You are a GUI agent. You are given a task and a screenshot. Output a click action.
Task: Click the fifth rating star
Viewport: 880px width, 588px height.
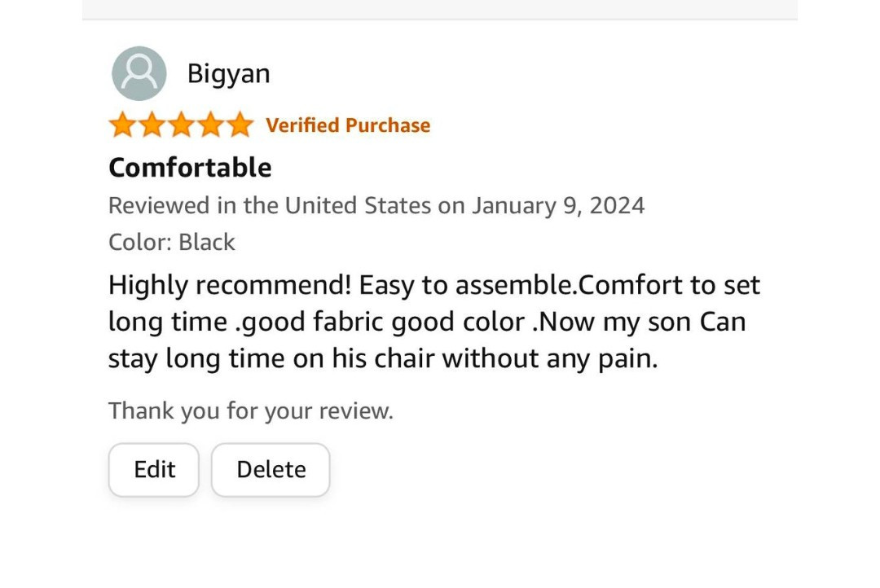click(240, 125)
